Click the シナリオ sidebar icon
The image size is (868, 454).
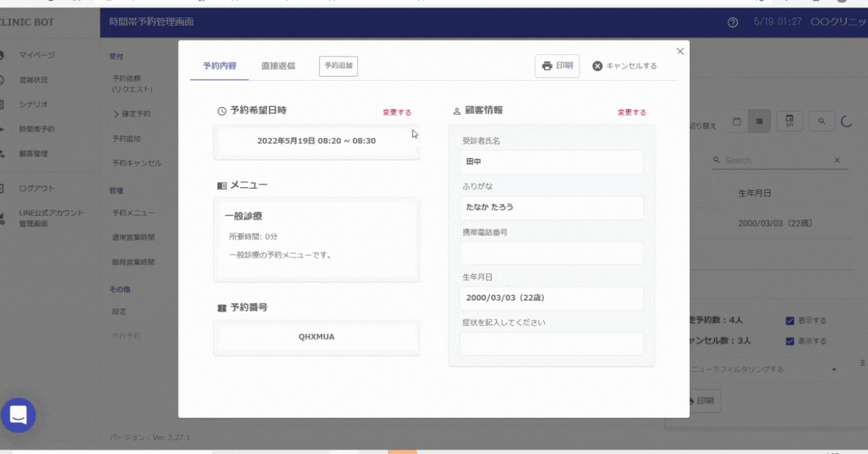pyautogui.click(x=2, y=105)
